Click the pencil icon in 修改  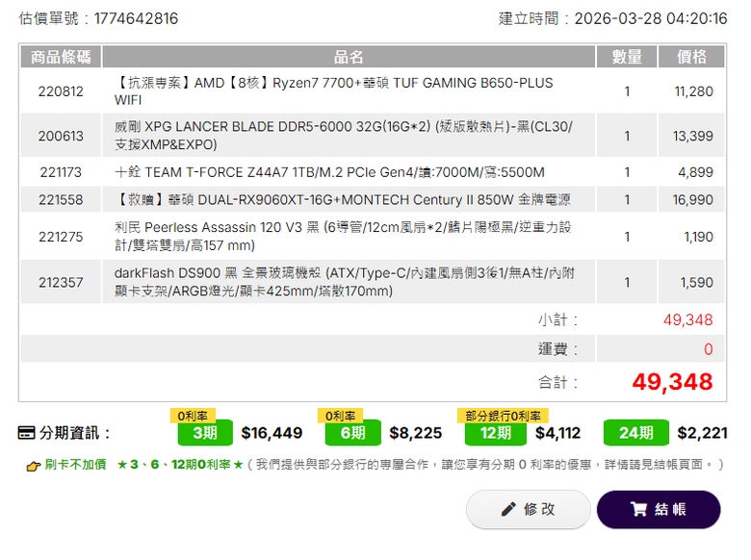[x=508, y=509]
